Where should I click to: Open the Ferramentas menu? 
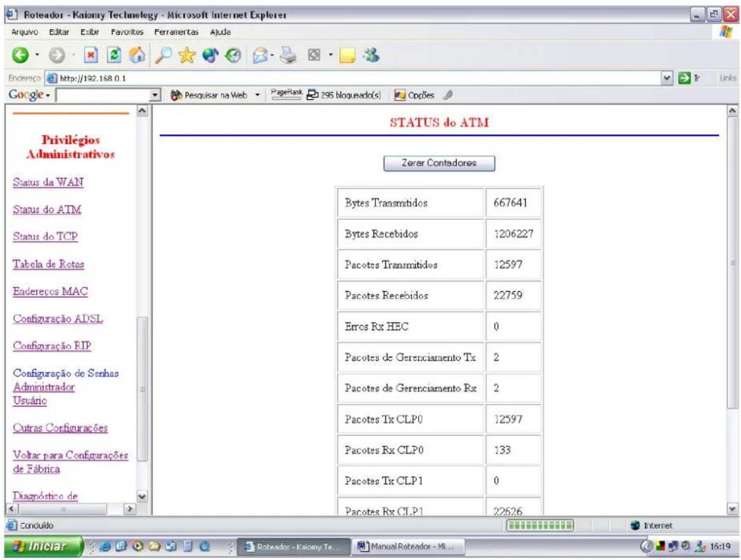tap(176, 31)
